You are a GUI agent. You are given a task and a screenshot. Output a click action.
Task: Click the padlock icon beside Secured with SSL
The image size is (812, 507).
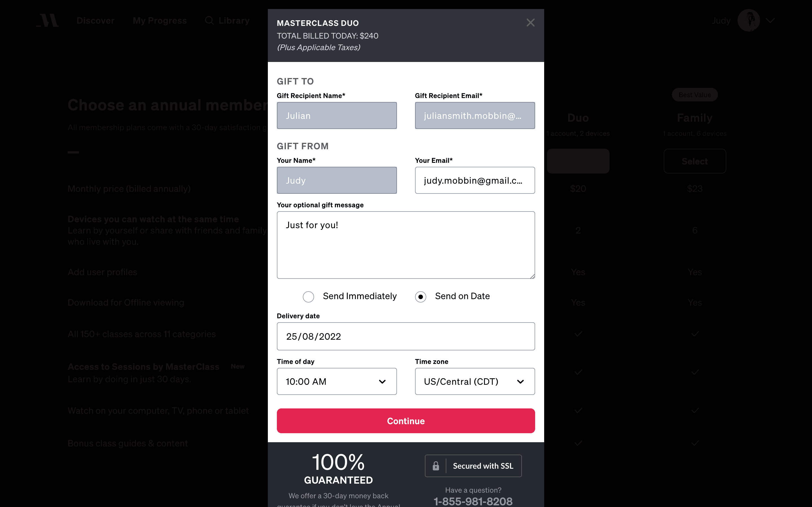(436, 466)
